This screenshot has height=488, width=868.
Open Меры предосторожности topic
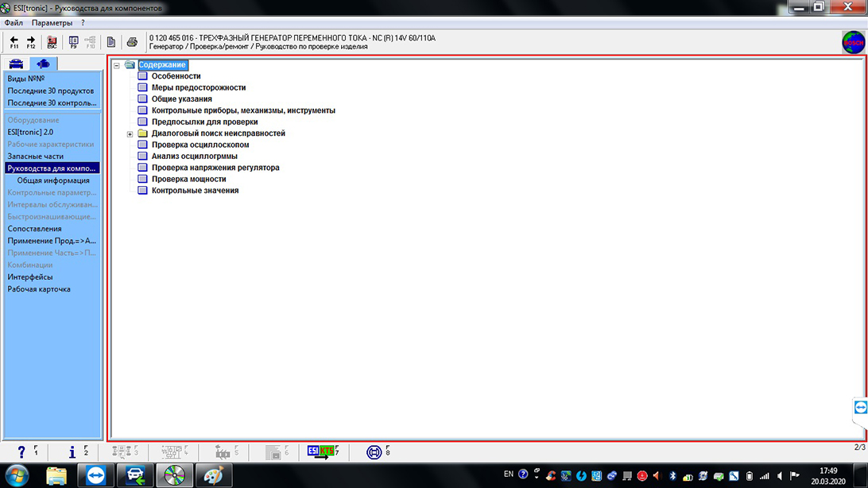(x=199, y=87)
